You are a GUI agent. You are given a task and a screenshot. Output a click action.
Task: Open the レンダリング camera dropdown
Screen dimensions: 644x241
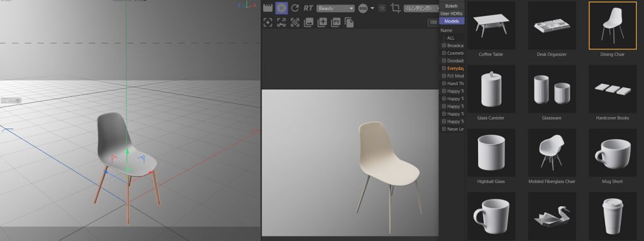pos(421,8)
